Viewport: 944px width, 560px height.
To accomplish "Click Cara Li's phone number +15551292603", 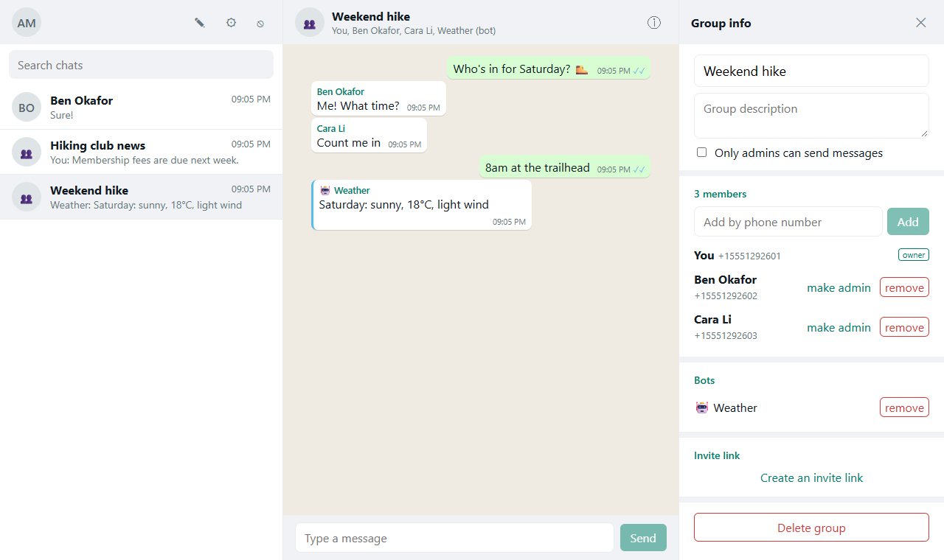I will point(726,335).
